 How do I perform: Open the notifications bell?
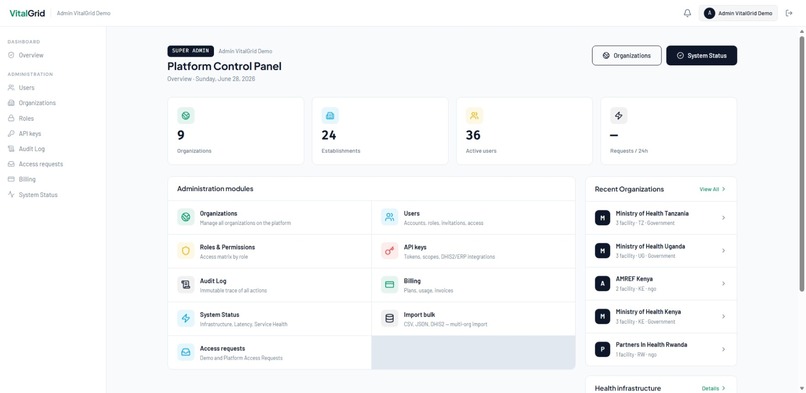687,13
